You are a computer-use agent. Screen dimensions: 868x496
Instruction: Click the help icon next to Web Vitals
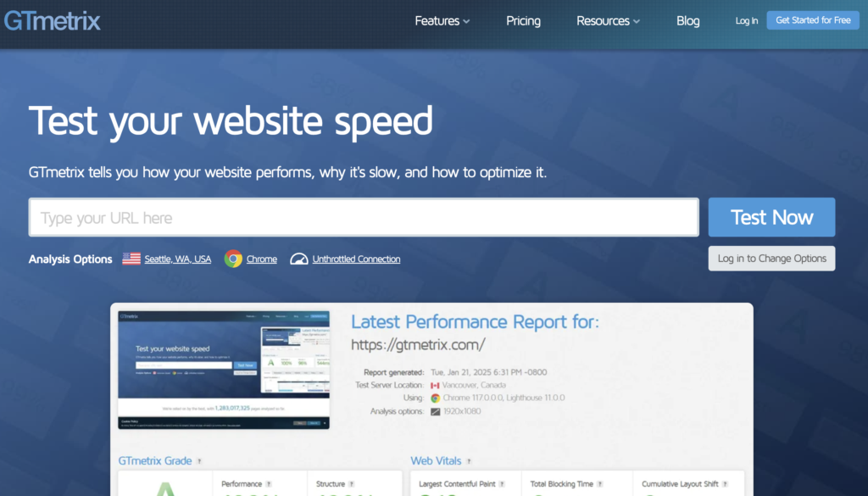pyautogui.click(x=468, y=461)
